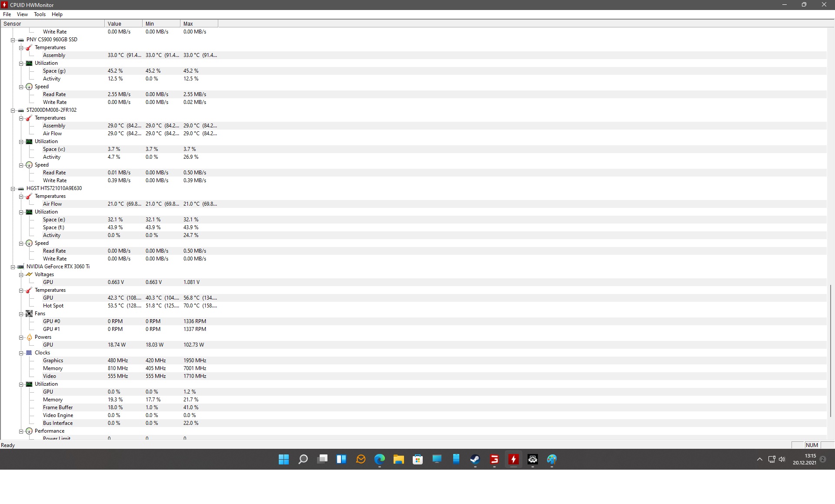
Task: Collapse the GPU Utilization section
Action: pyautogui.click(x=21, y=384)
